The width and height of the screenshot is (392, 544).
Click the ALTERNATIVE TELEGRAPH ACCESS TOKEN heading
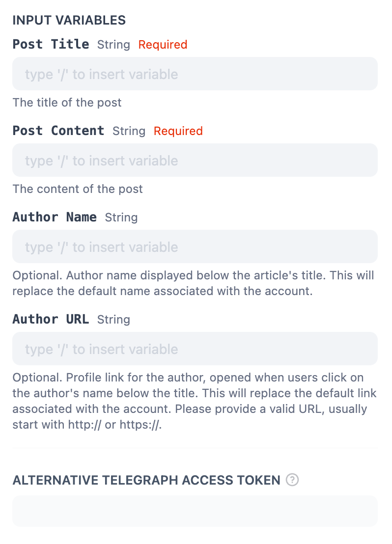(x=146, y=480)
